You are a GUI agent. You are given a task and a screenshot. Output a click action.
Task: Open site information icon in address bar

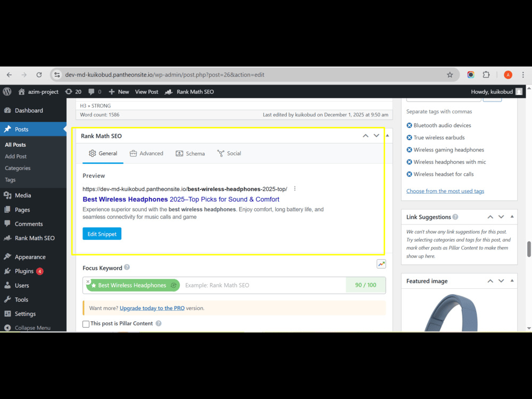pyautogui.click(x=57, y=74)
